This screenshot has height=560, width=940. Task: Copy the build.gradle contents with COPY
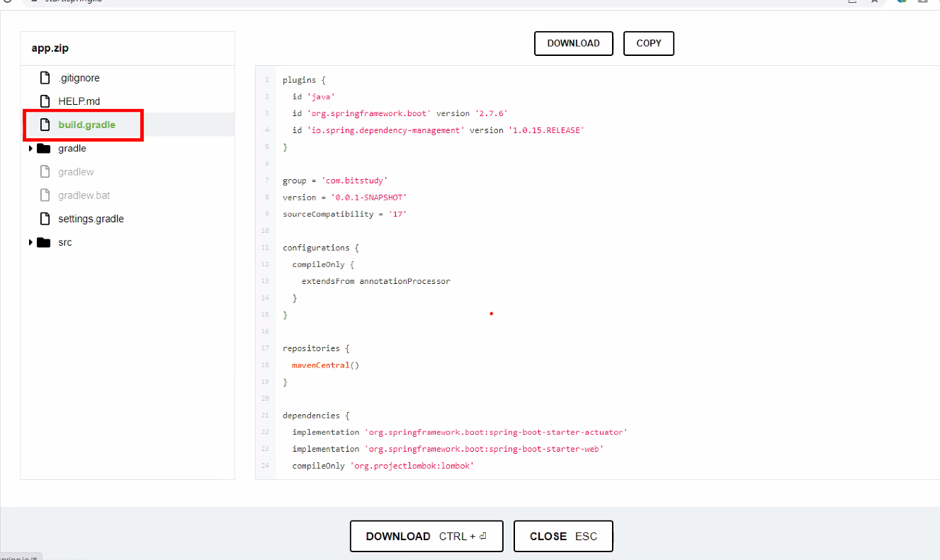tap(648, 43)
